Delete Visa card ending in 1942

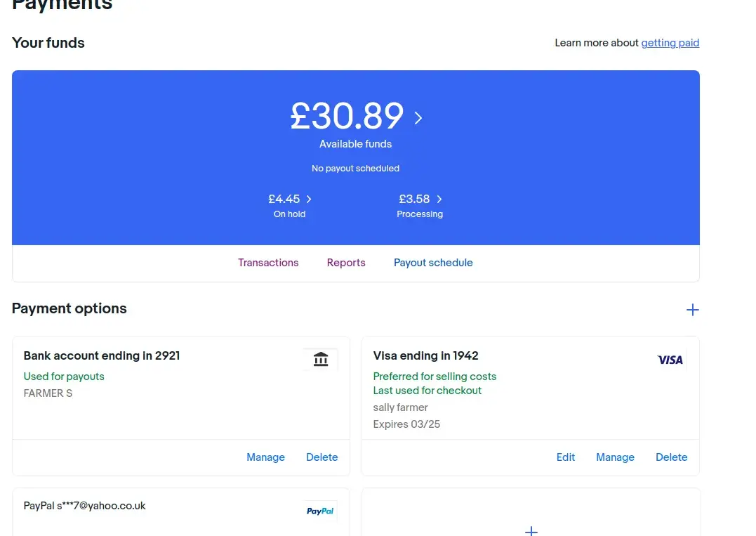click(x=671, y=457)
